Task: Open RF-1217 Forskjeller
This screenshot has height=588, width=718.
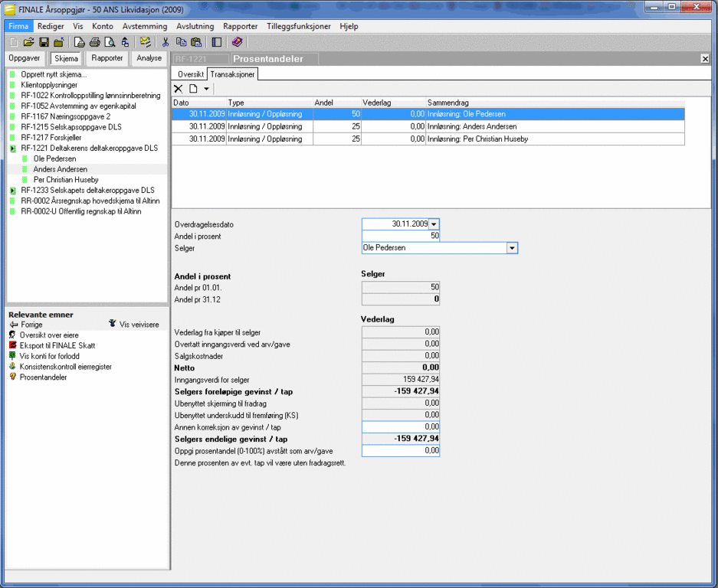Action: [51, 138]
